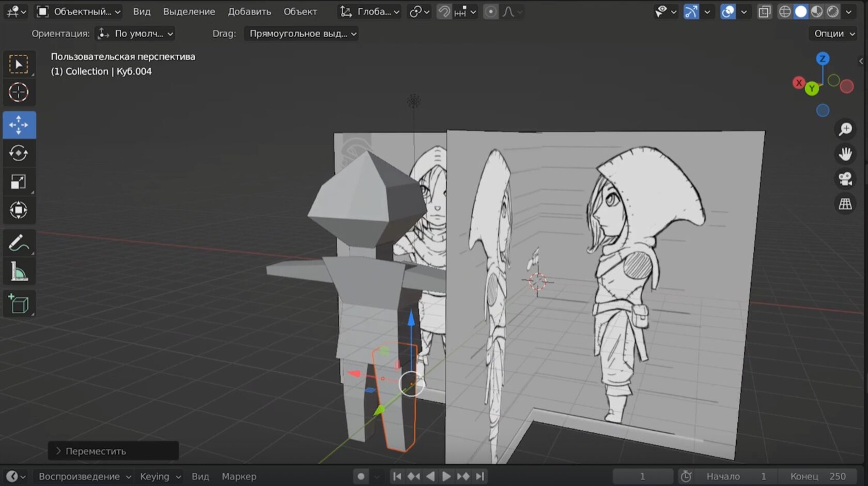Toggle X-ray display mode
The image size is (868, 486).
764,11
